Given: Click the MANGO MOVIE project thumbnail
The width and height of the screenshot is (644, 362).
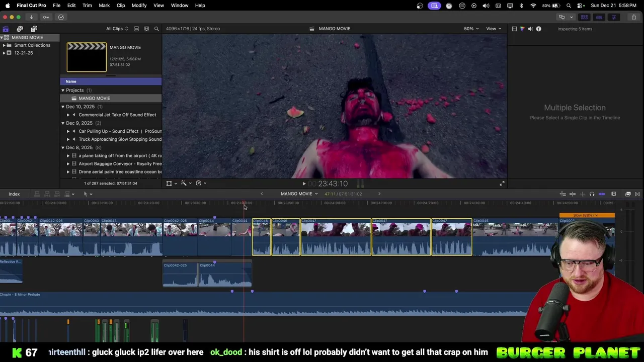Looking at the screenshot, I should pos(87,57).
